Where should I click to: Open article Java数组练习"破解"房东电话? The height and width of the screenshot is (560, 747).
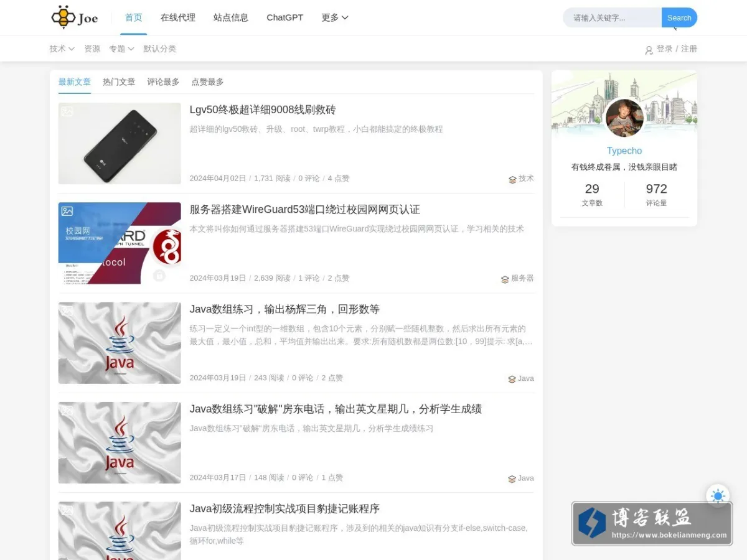point(336,409)
